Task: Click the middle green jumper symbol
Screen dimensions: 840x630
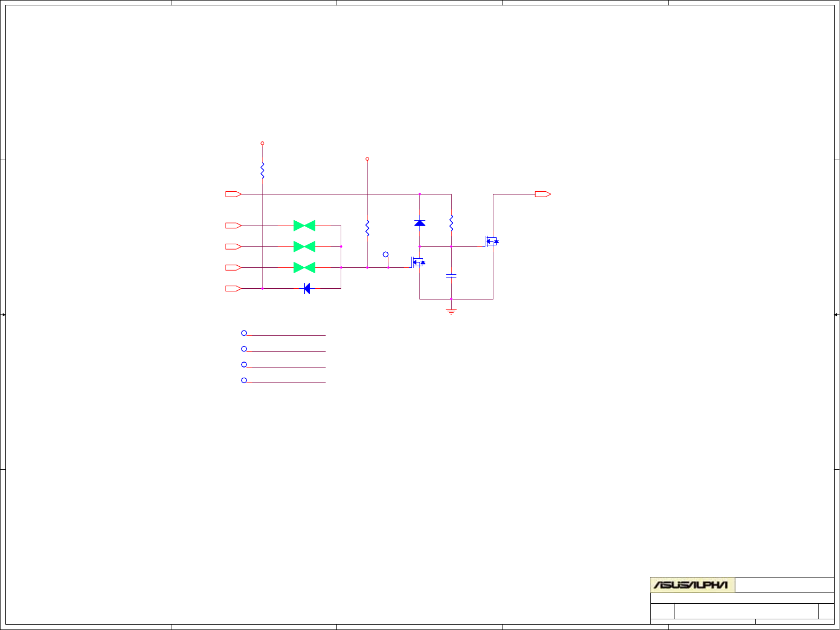Action: (304, 246)
